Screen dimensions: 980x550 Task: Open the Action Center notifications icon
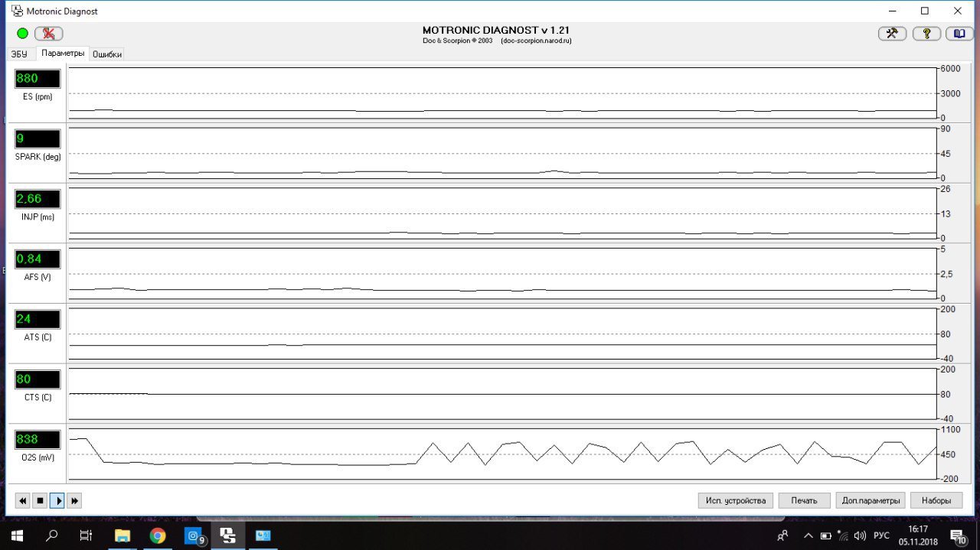[958, 535]
